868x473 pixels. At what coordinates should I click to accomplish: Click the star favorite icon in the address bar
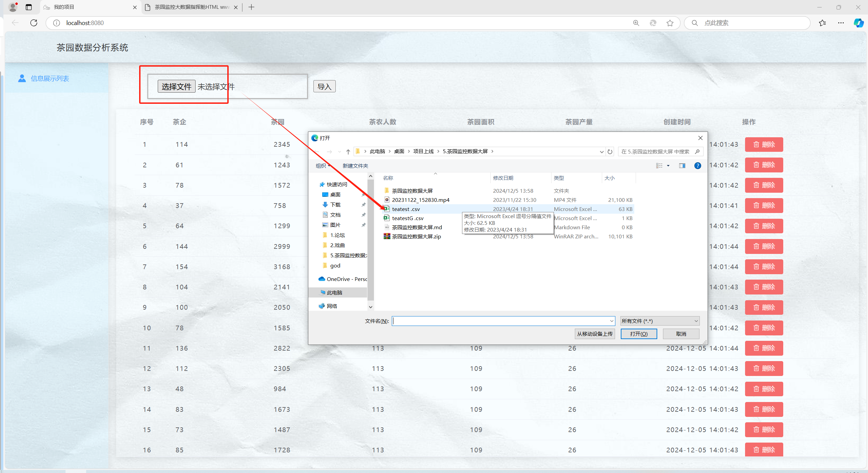tap(670, 23)
